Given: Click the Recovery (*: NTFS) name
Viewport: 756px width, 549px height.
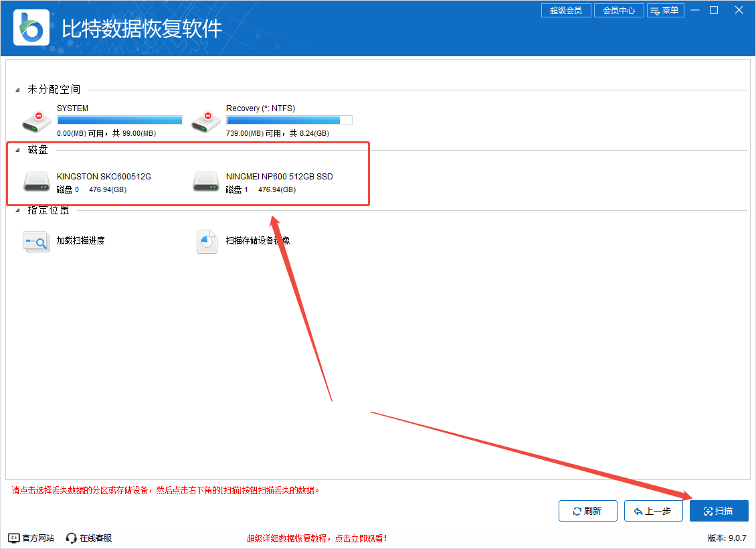Looking at the screenshot, I should [x=260, y=108].
